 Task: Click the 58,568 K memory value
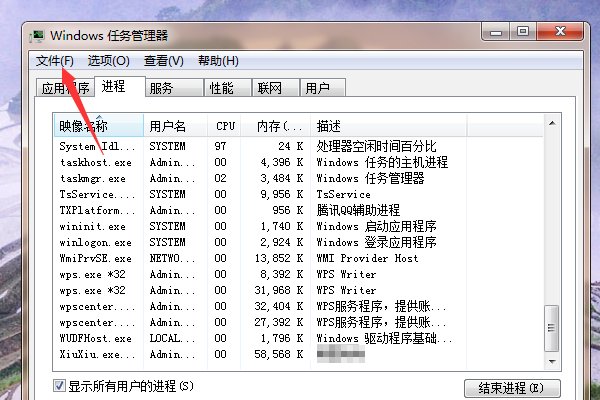click(x=279, y=354)
